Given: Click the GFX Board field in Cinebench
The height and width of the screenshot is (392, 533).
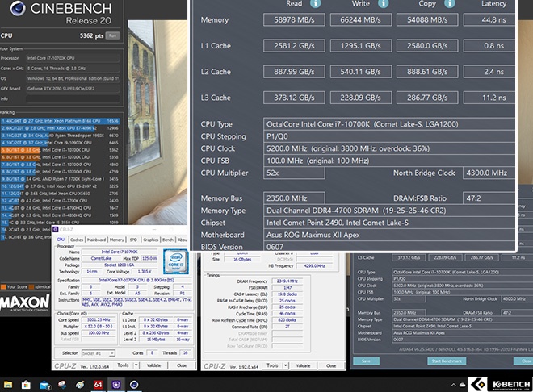Looking at the screenshot, I should coord(73,89).
